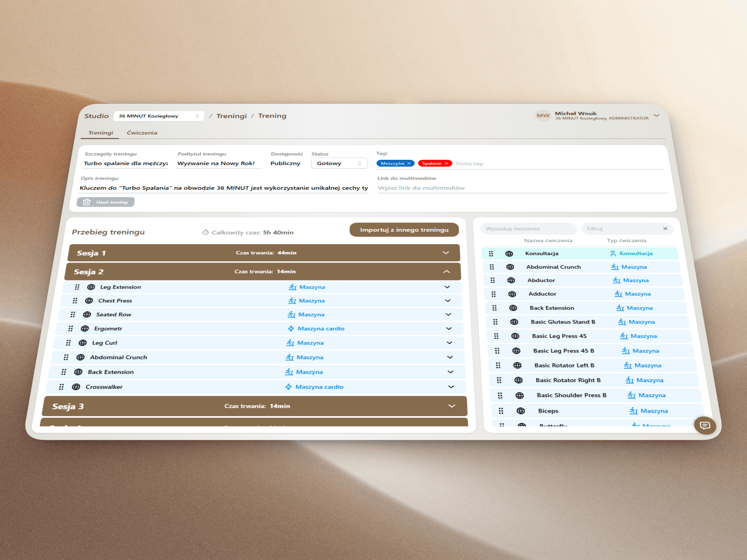This screenshot has height=560, width=747.
Task: Expand the Sesja 1 section
Action: click(445, 253)
